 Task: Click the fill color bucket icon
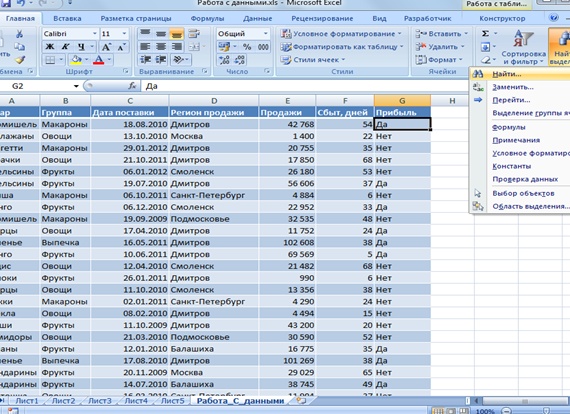(76, 59)
